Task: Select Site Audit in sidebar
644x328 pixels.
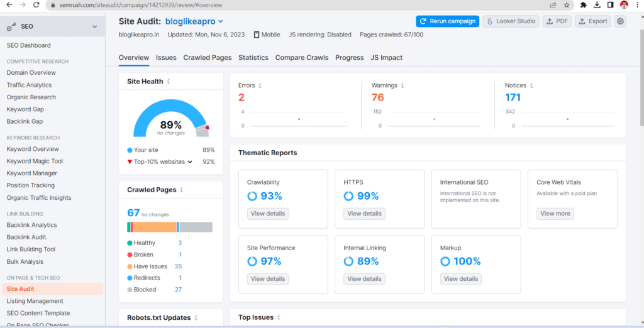Action: [x=52, y=289]
